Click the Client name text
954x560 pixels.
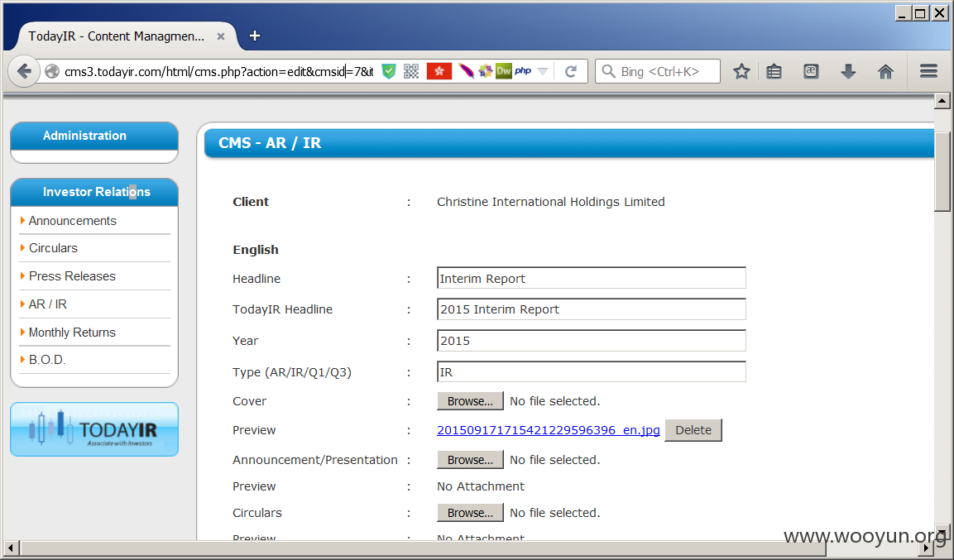coord(550,202)
